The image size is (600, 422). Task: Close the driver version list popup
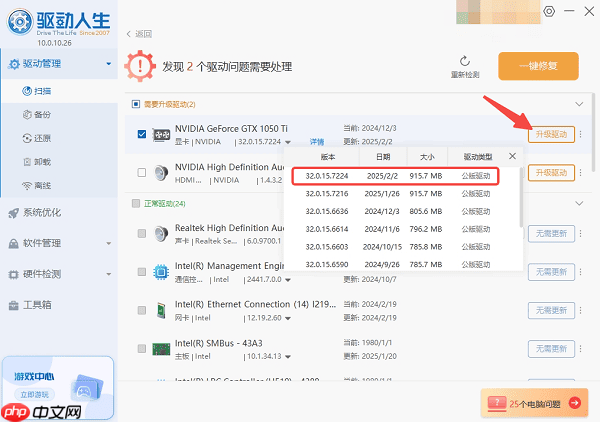513,156
